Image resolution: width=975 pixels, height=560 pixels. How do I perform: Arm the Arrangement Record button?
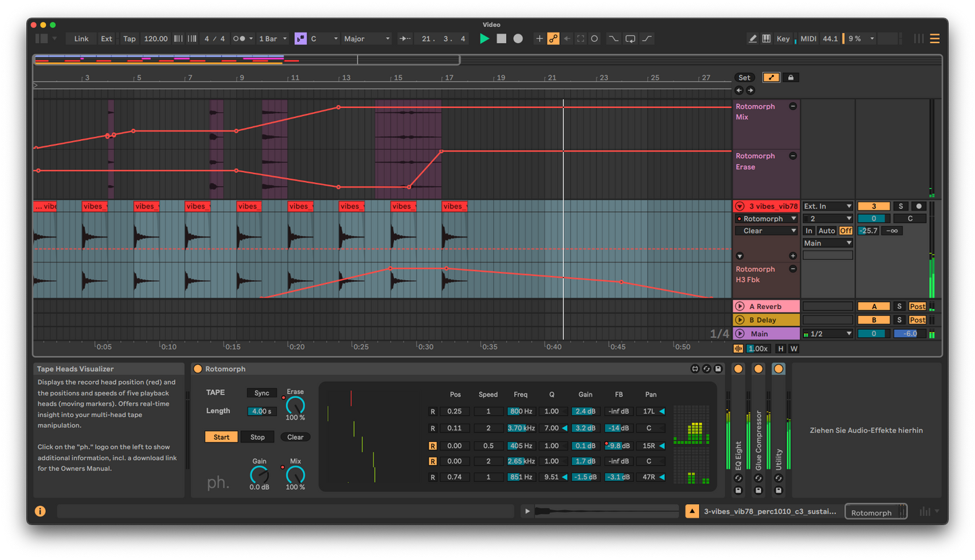click(x=518, y=39)
